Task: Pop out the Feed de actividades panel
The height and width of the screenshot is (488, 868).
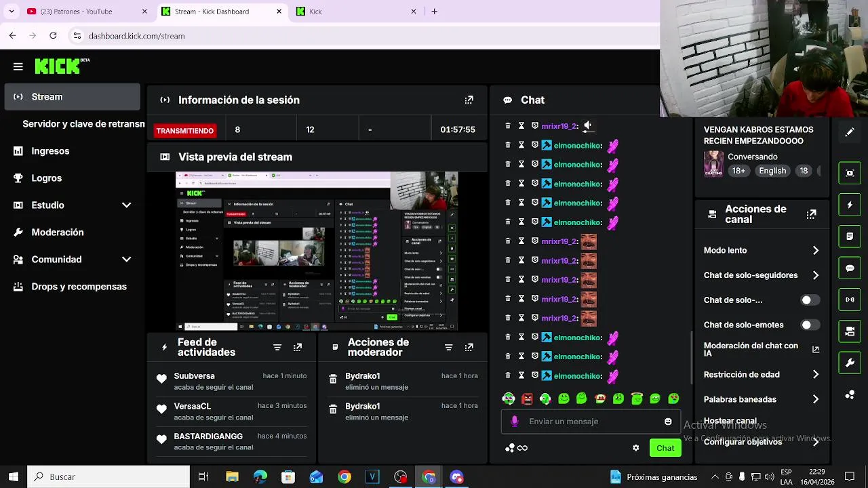Action: pos(297,347)
